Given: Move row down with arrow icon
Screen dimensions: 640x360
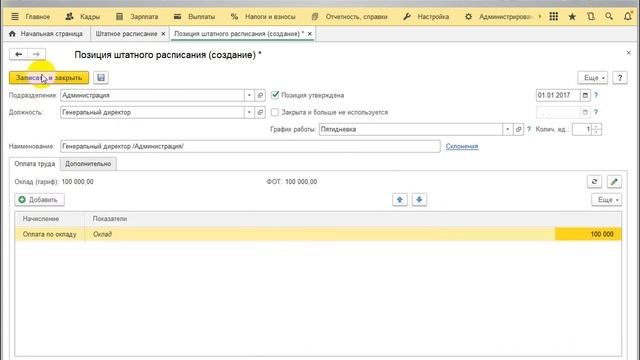Looking at the screenshot, I should coord(419,200).
